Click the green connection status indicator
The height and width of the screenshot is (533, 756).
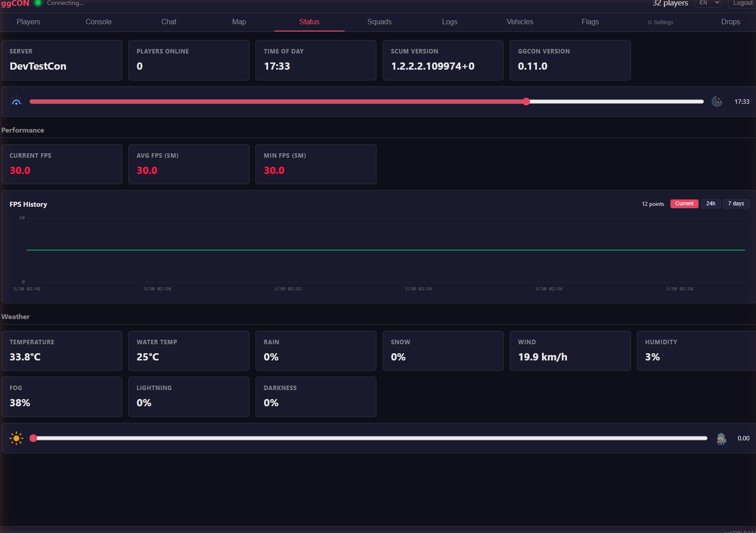tap(38, 3)
